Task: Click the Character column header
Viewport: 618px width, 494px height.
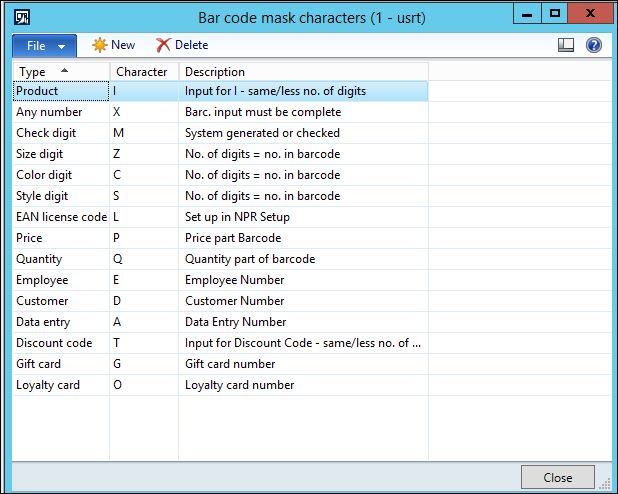Action: pos(144,72)
